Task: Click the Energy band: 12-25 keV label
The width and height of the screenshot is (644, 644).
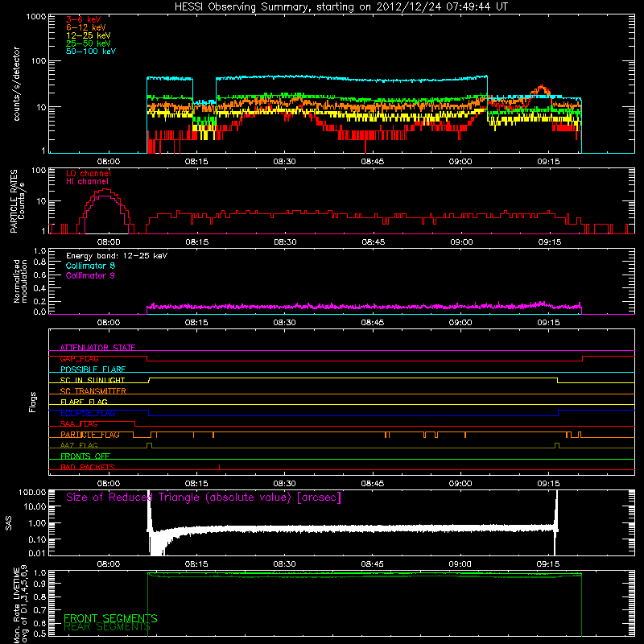Action: (117, 256)
